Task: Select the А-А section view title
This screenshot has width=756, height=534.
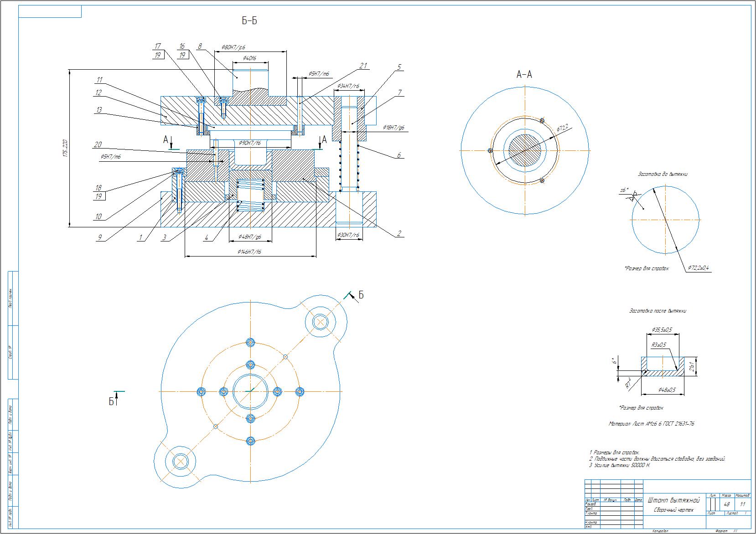Action: 524,74
